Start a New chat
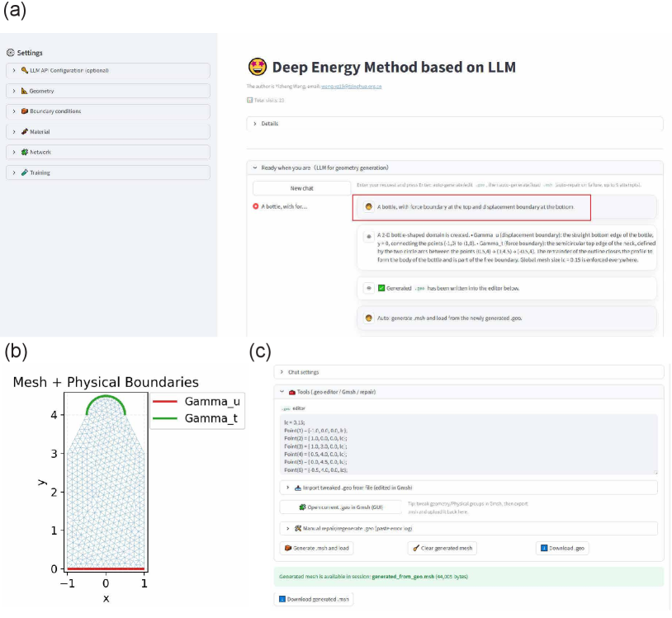Viewport: 672px width, 618px height. click(301, 188)
